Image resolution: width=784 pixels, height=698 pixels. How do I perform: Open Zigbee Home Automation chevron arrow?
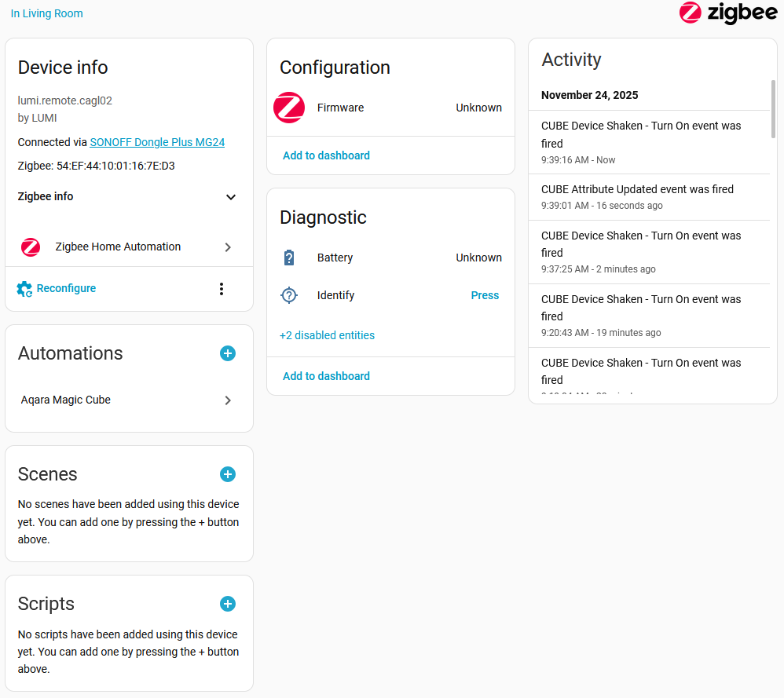pyautogui.click(x=228, y=247)
